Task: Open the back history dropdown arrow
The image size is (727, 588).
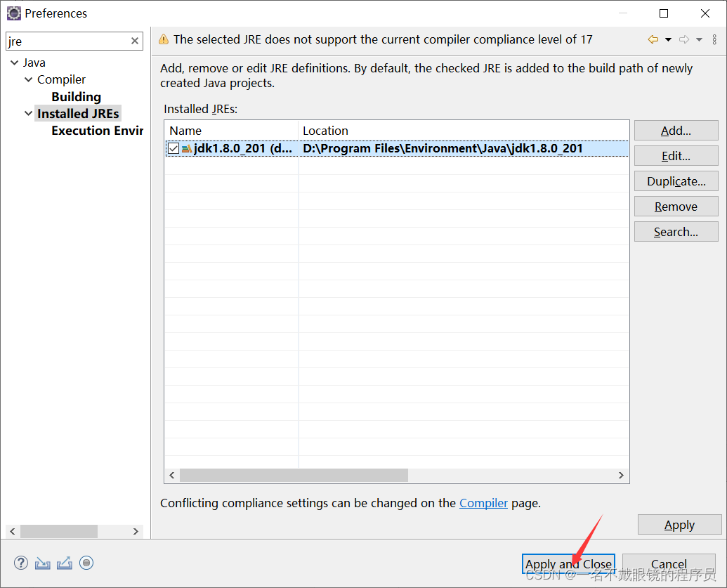Action: click(668, 40)
